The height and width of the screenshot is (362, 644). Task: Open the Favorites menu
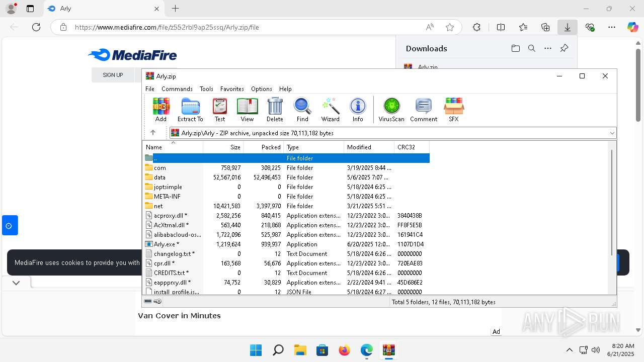tap(232, 88)
